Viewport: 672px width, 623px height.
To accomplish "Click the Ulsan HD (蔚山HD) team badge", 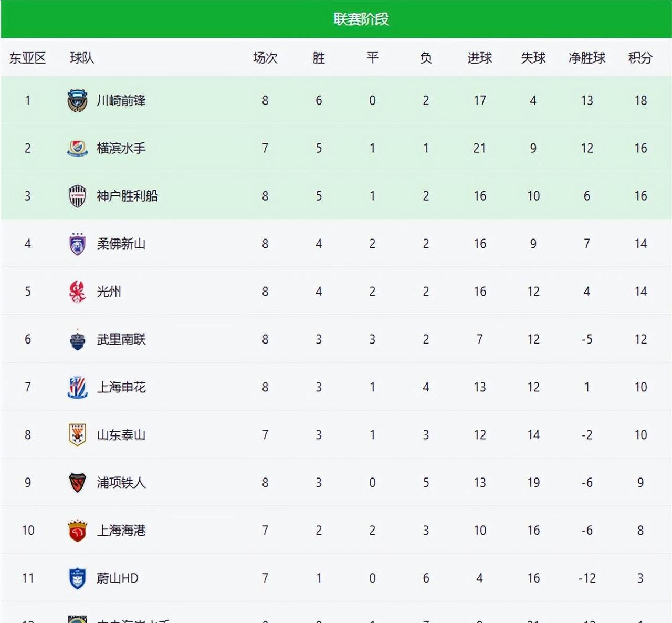I will pyautogui.click(x=77, y=578).
